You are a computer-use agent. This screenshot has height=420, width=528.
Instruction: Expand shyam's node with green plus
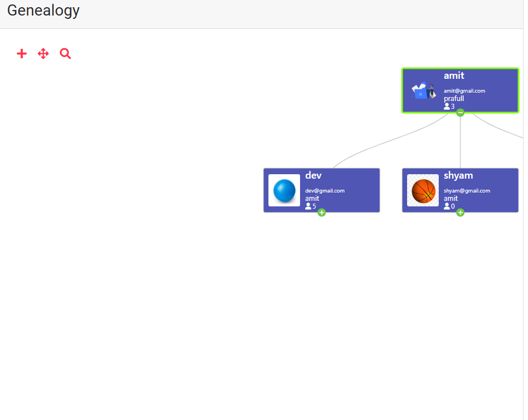[460, 212]
